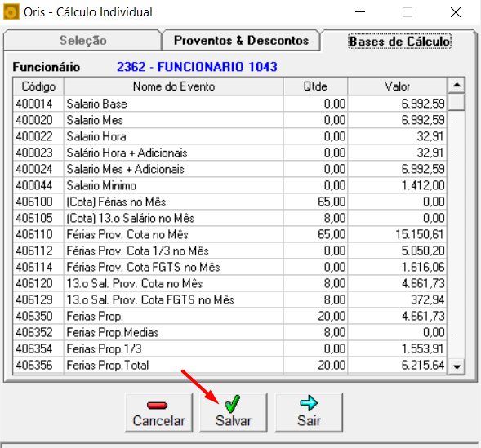This screenshot has width=481, height=448.
Task: Select Salario Mes + Adicionais row
Action: coord(229,169)
